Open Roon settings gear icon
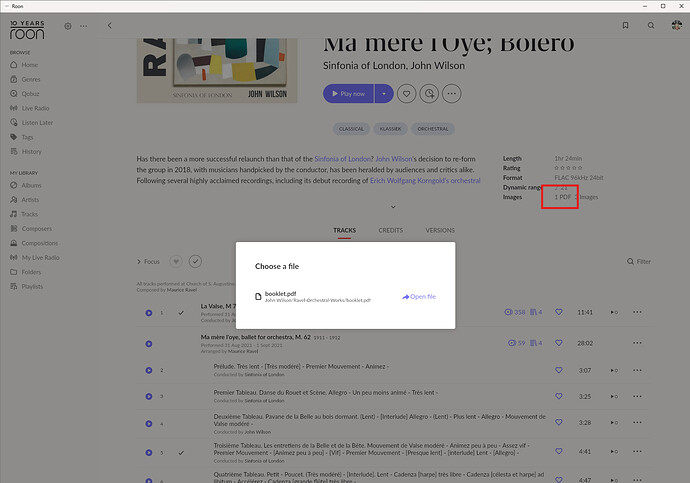 [68, 26]
